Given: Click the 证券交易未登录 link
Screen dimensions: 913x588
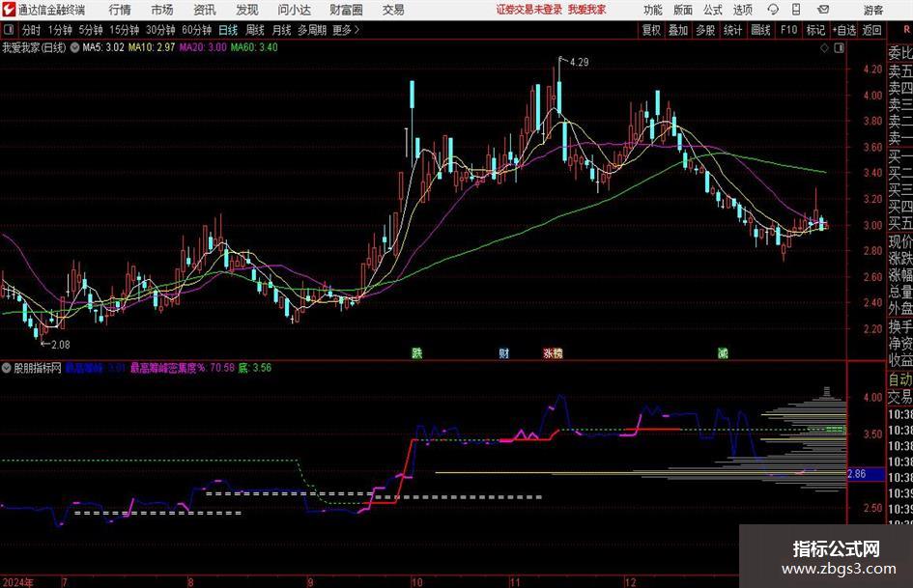Looking at the screenshot, I should point(529,10).
